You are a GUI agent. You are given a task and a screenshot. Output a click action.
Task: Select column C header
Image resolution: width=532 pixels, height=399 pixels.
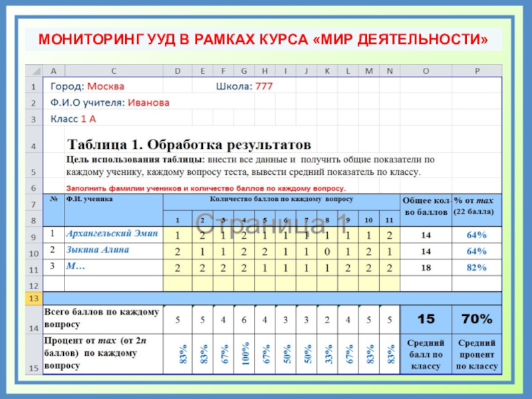point(114,70)
